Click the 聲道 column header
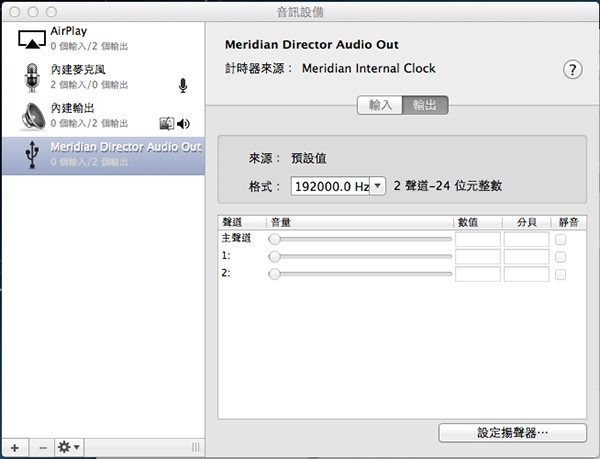600x459 pixels. pyautogui.click(x=243, y=223)
